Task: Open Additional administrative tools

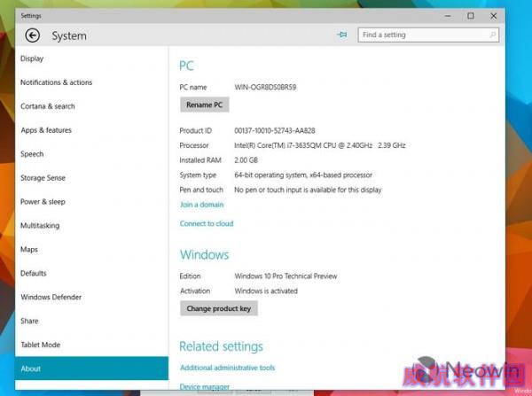Action: coord(227,368)
